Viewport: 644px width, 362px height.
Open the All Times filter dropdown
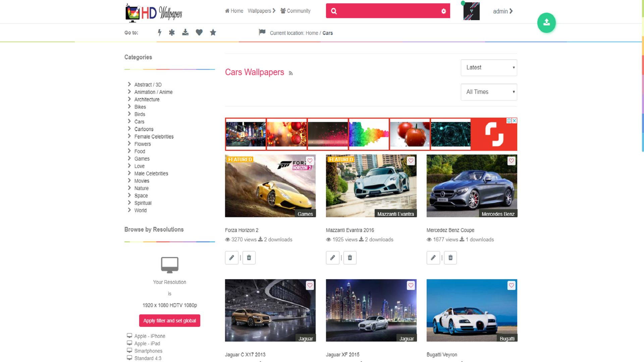[x=489, y=92]
